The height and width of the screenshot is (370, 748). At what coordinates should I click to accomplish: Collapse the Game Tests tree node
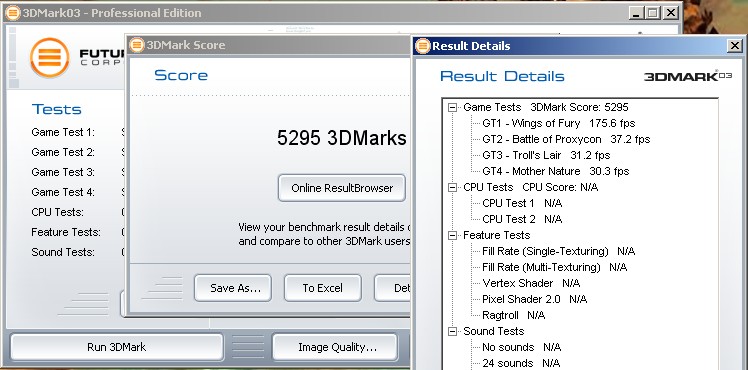pos(452,108)
